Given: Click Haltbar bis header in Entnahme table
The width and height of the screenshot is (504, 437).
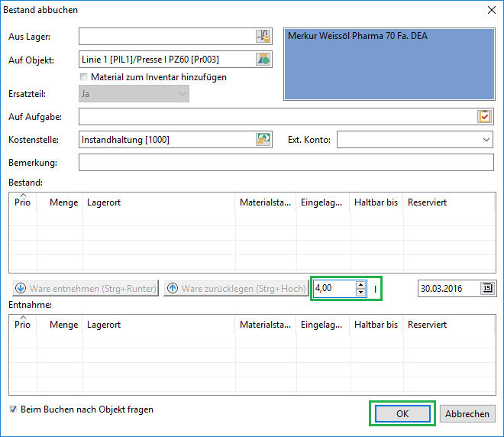Looking at the screenshot, I should click(376, 325).
